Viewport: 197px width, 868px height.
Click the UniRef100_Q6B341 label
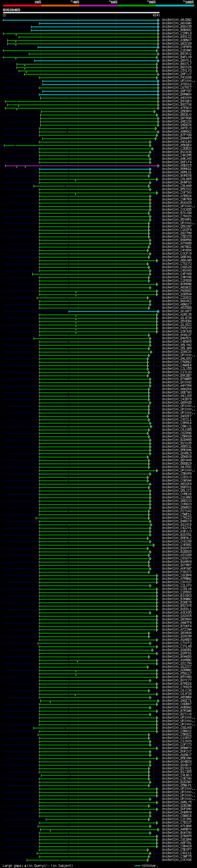177,257
